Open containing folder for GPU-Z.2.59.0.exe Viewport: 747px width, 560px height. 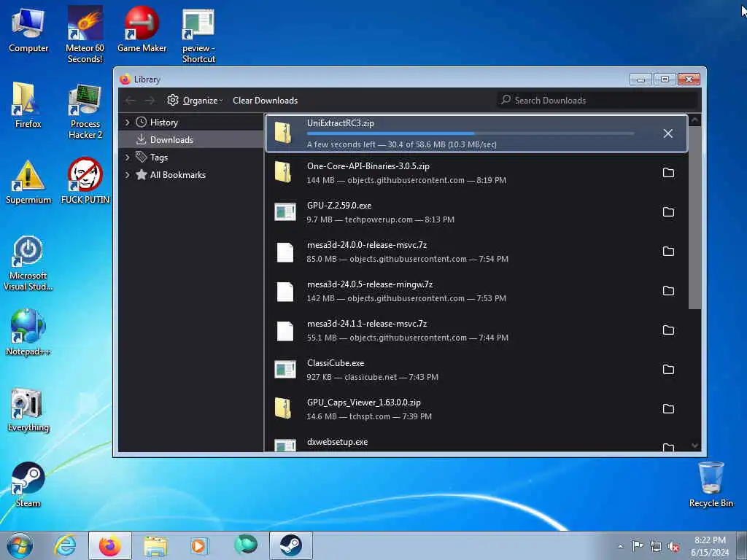(668, 212)
